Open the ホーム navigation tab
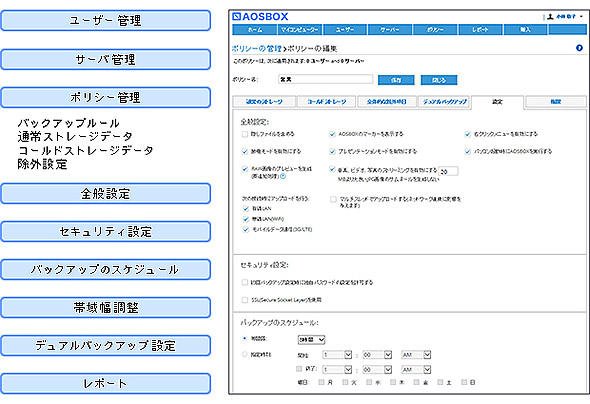Screen dimensions: 590x404 click(x=255, y=29)
